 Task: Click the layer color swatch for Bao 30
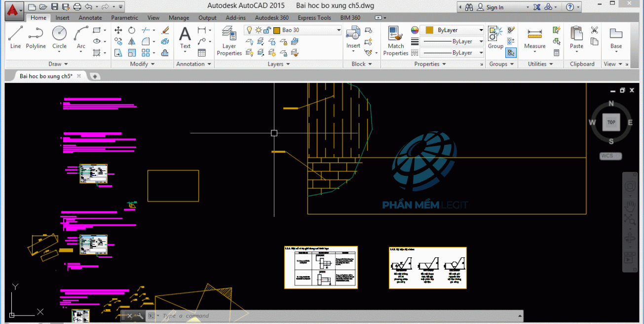coord(277,30)
